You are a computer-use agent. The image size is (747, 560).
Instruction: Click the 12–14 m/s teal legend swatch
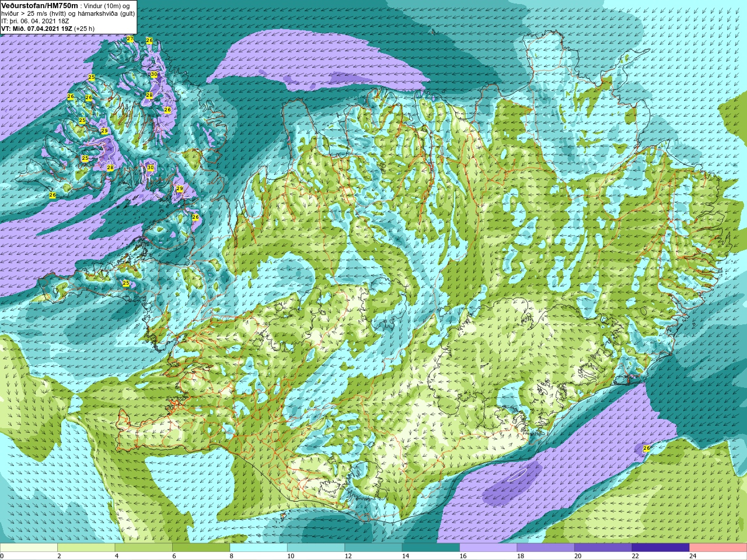[373, 547]
